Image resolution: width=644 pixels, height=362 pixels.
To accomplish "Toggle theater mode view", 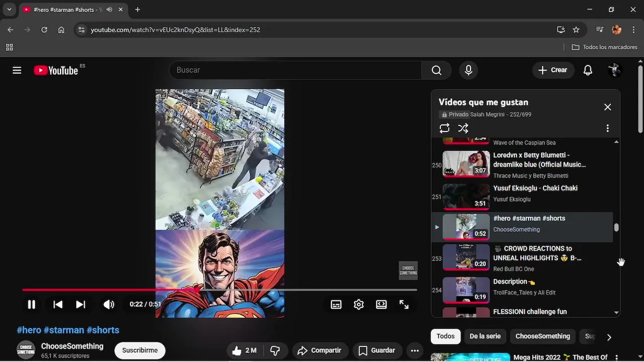I will (x=381, y=304).
